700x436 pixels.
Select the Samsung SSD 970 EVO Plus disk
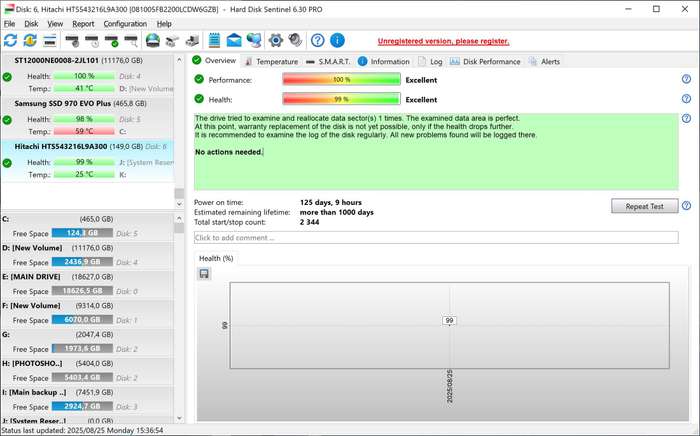pos(87,117)
